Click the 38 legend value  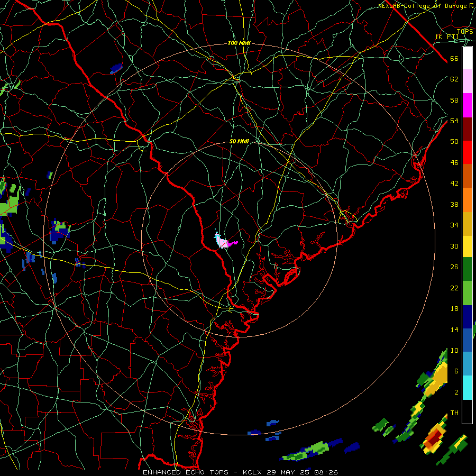point(454,204)
